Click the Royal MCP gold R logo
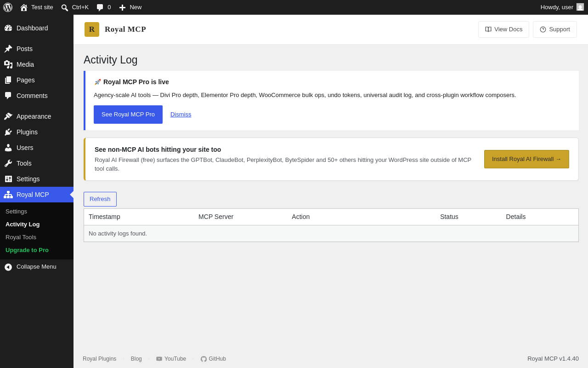The height and width of the screenshot is (368, 588). click(92, 29)
